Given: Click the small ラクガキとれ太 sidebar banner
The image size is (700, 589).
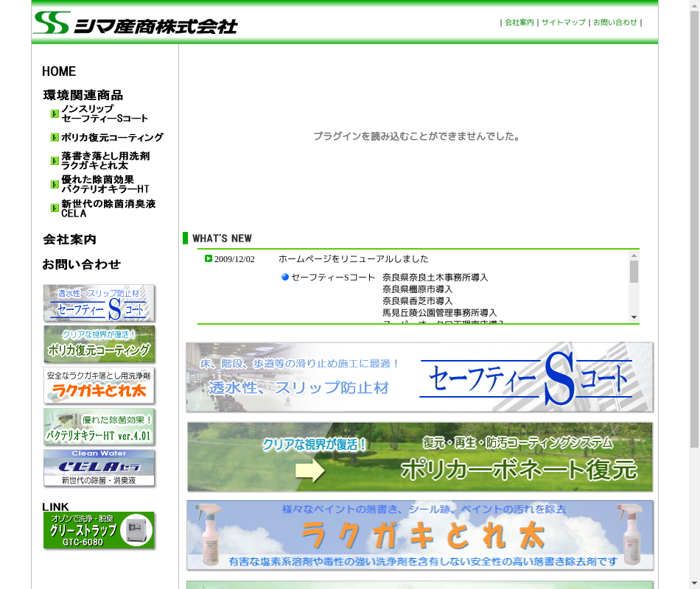Looking at the screenshot, I should [99, 385].
